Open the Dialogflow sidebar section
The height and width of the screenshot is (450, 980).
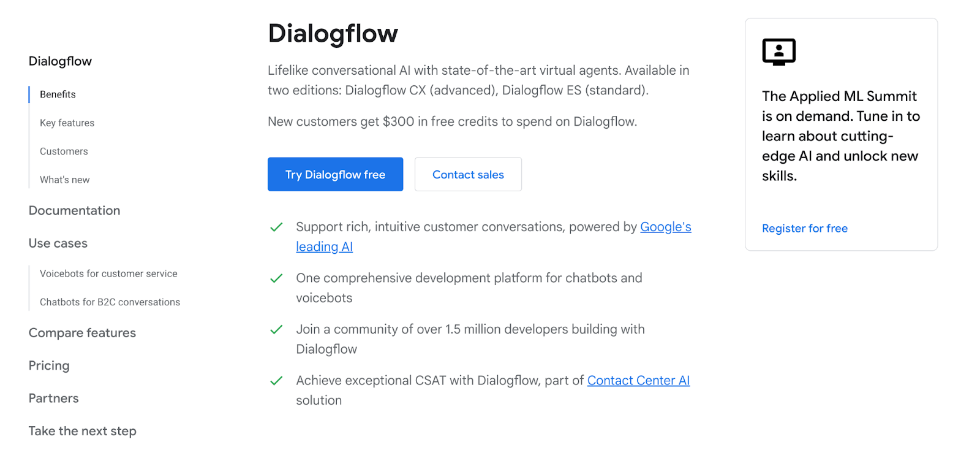[60, 61]
